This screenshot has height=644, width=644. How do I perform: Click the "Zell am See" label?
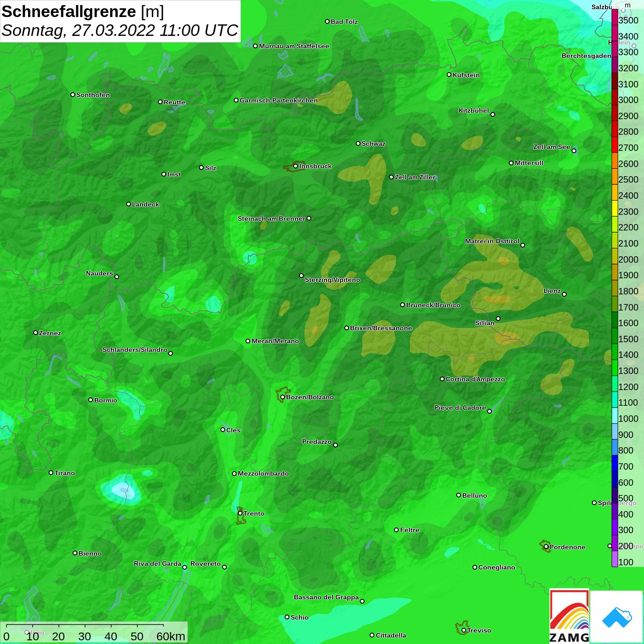(552, 147)
